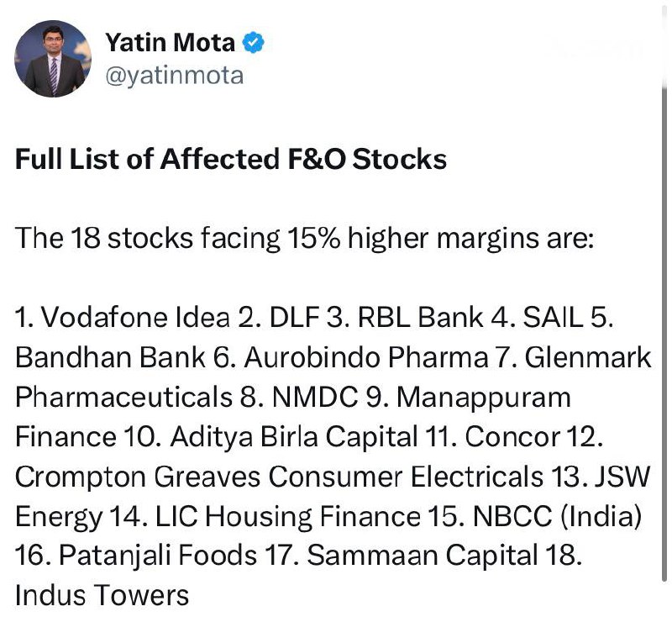Click the 'Full List of Affected F&O Stocks' heading
This screenshot has height=622, width=672.
tap(231, 159)
